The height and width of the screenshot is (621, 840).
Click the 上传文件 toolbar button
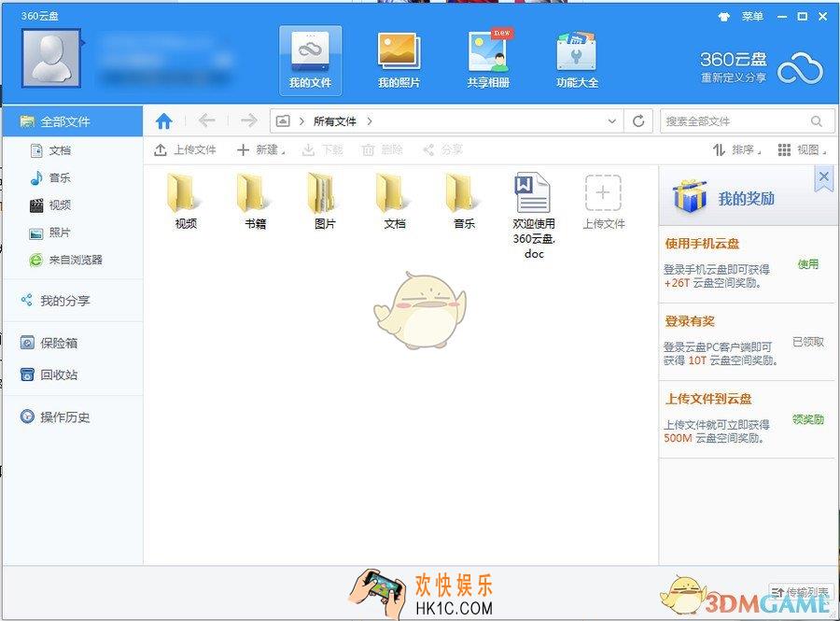pyautogui.click(x=185, y=150)
